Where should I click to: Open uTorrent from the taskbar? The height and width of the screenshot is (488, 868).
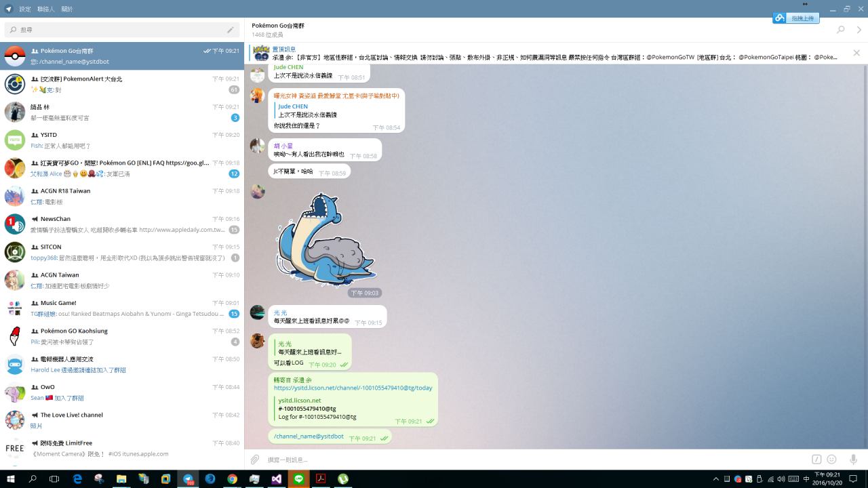[343, 479]
